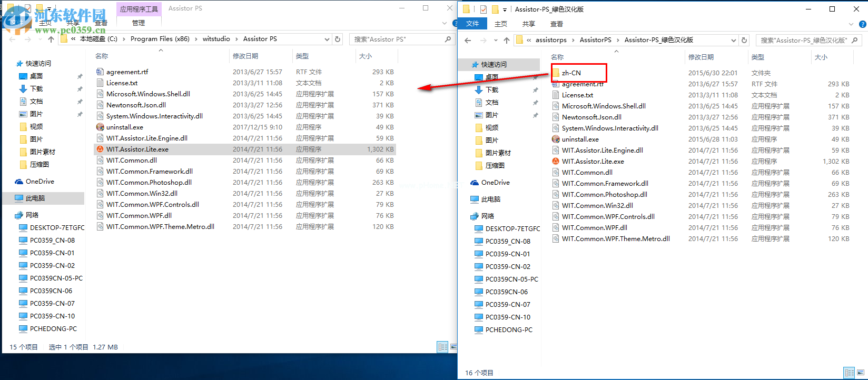Image resolution: width=868 pixels, height=380 pixels.
Task: Refresh the right window address bar
Action: coord(744,40)
